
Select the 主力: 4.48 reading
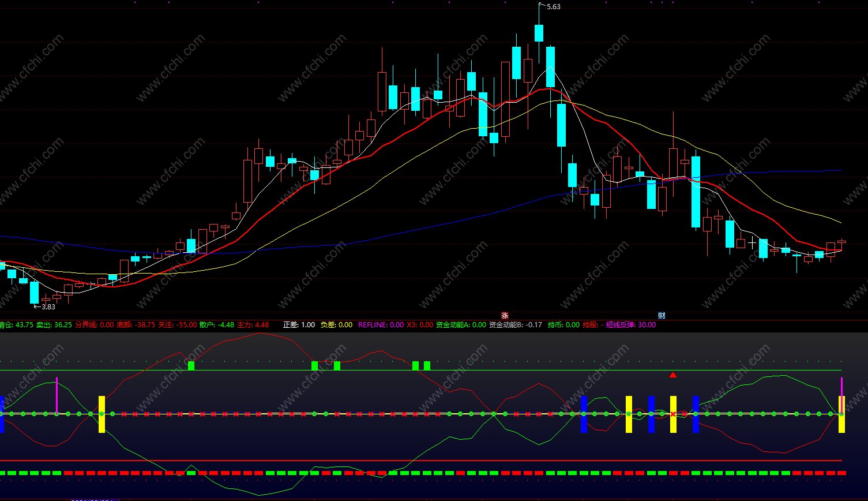253,325
